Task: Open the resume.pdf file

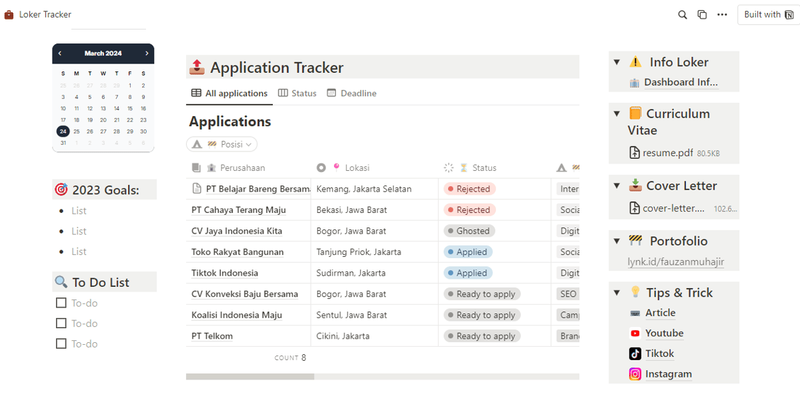Action: click(x=675, y=153)
